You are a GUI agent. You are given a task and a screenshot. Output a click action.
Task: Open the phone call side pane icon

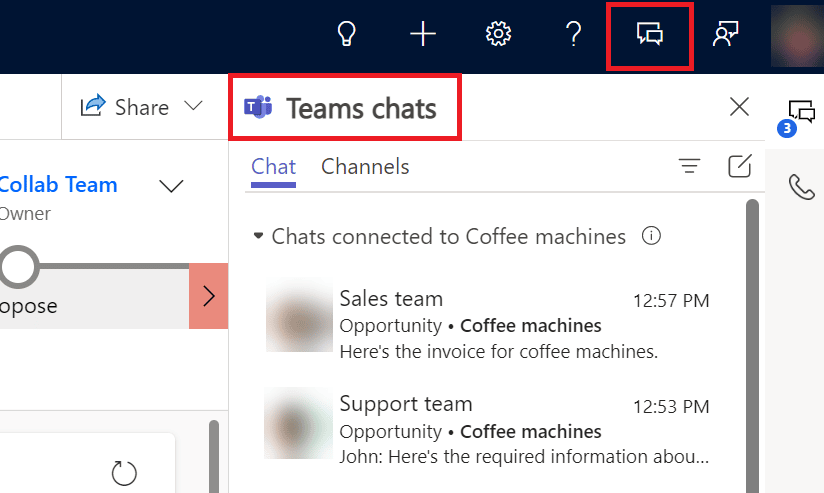click(801, 188)
